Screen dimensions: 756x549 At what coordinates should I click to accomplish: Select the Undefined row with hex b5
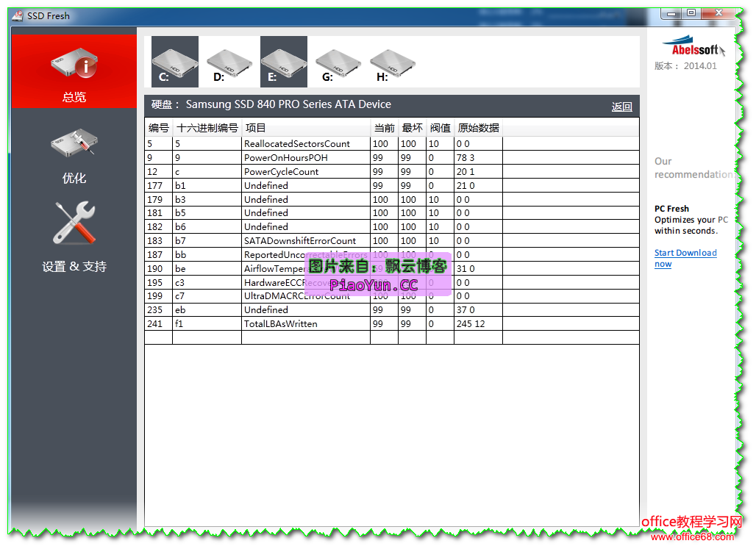[x=392, y=212]
